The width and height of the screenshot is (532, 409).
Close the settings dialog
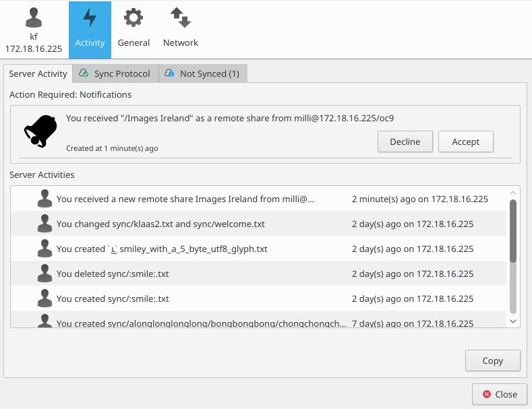tap(500, 394)
